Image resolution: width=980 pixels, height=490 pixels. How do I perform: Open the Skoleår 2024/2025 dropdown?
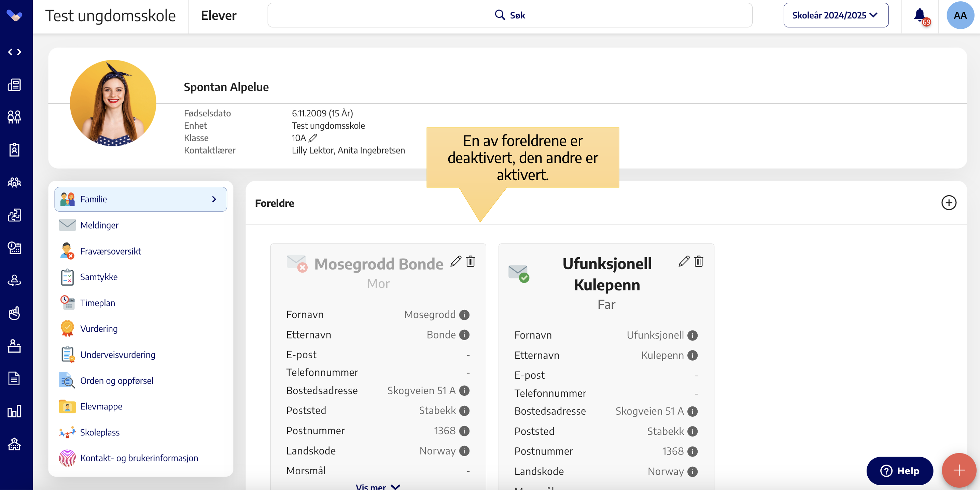(836, 15)
